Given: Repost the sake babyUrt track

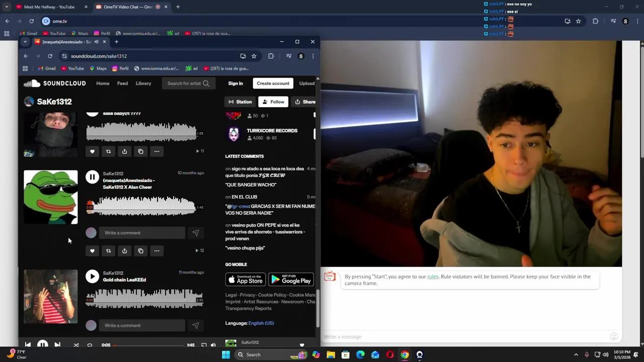Looking at the screenshot, I should click(x=108, y=151).
